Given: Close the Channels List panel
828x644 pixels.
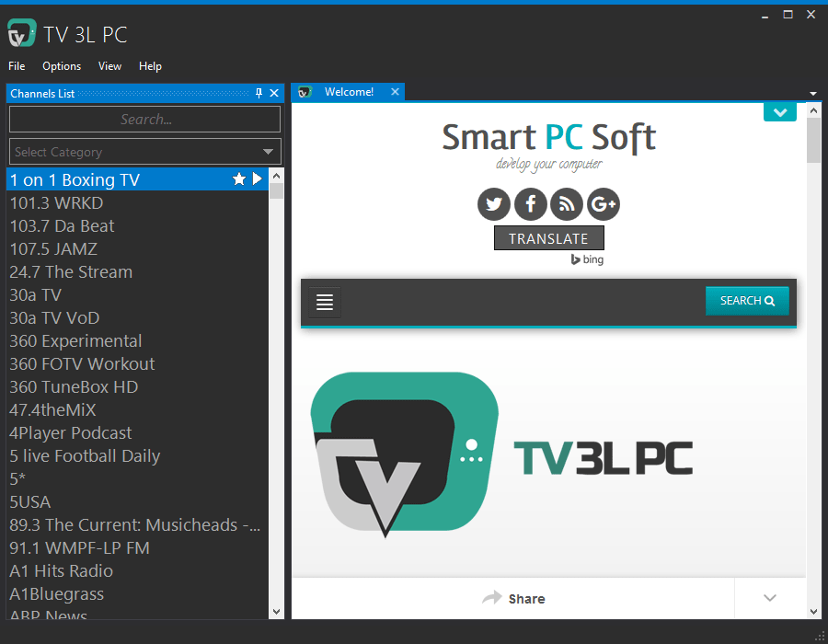Looking at the screenshot, I should pyautogui.click(x=274, y=94).
